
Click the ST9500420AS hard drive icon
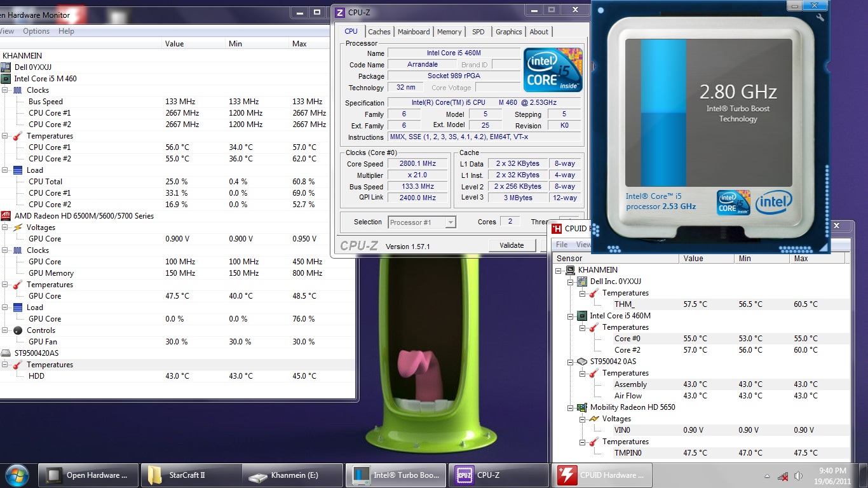pos(6,353)
